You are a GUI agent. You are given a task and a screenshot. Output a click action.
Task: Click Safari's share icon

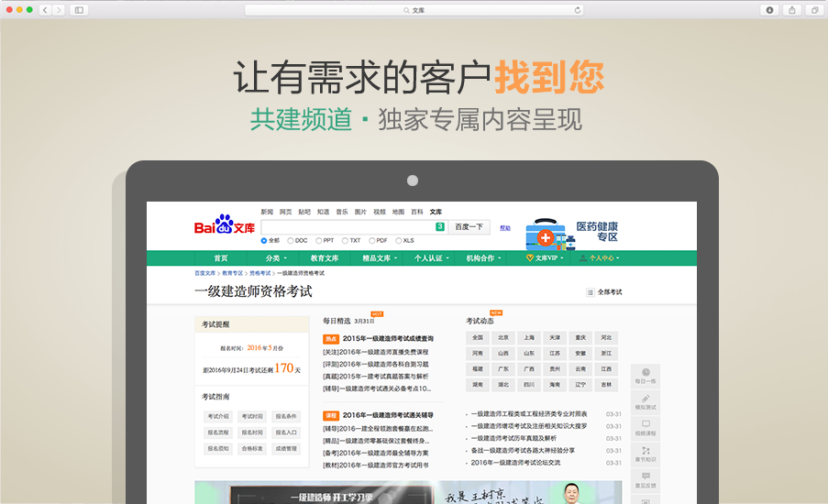pyautogui.click(x=790, y=10)
